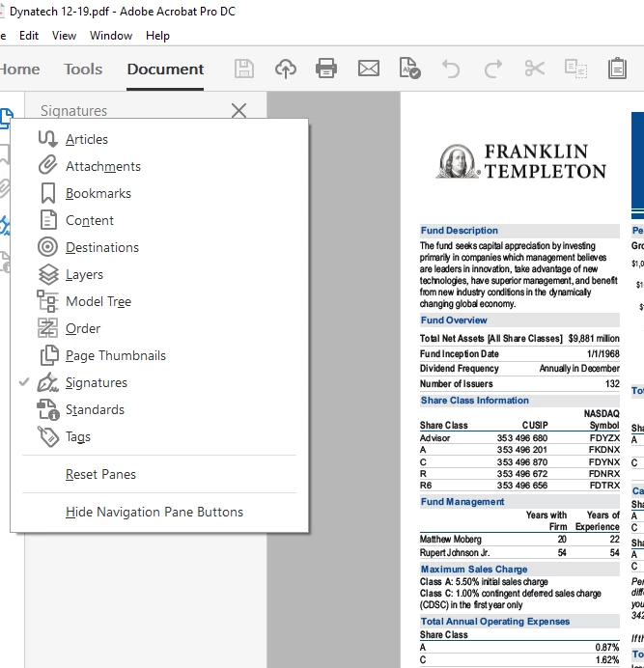Click Page Thumbnails button in left sidebar
Image resolution: width=644 pixels, height=668 pixels.
6,118
